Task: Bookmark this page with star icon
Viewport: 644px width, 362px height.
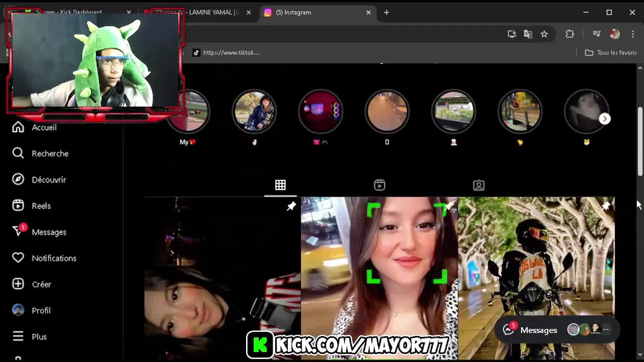Action: pos(544,34)
